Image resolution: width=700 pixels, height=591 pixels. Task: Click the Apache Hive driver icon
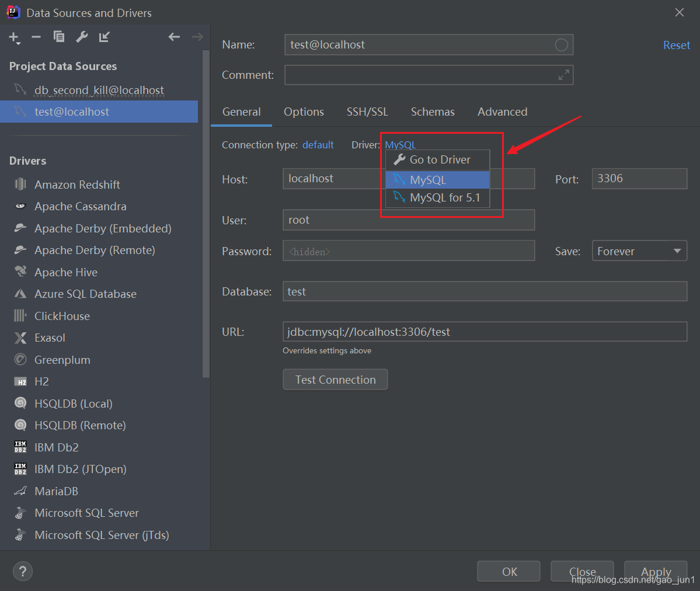click(20, 271)
